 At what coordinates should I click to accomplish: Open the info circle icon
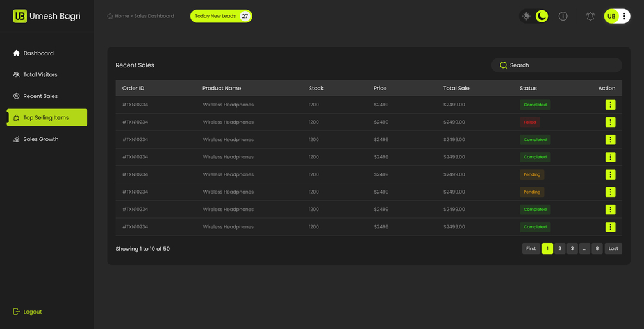point(563,16)
